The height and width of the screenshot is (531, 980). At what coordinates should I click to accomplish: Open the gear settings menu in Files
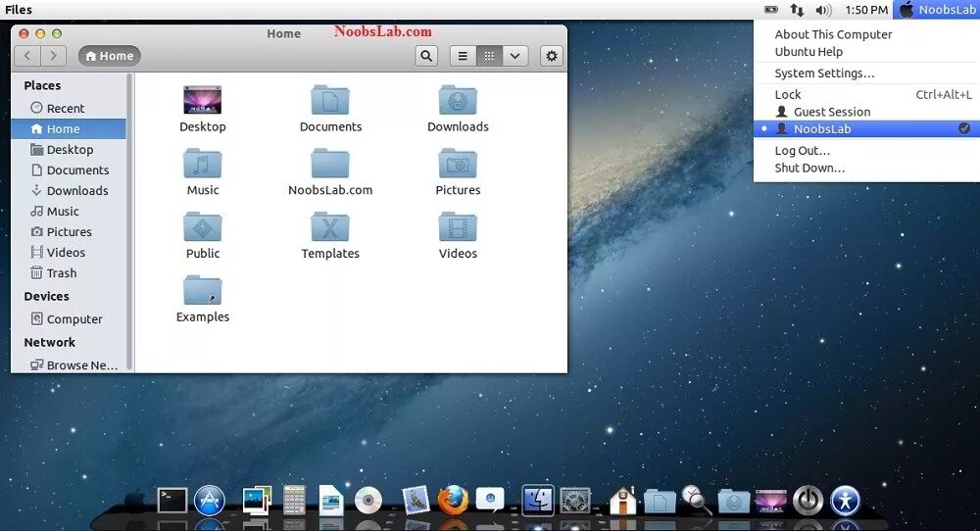551,56
